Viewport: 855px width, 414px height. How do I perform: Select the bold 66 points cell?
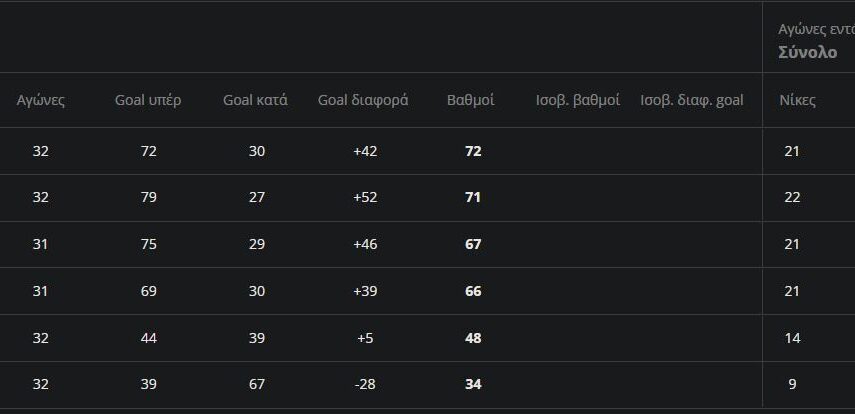pos(473,291)
